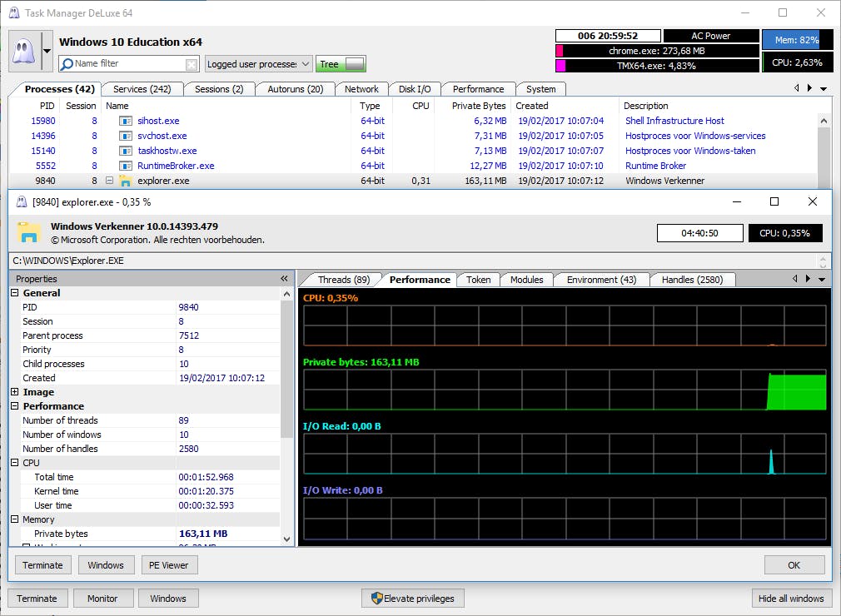841x616 pixels.
Task: Collapse the explorer.exe tree node
Action: (110, 181)
